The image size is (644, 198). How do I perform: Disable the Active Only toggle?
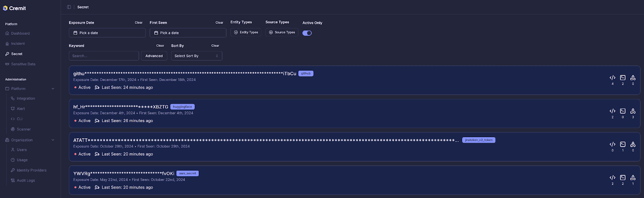point(307,33)
